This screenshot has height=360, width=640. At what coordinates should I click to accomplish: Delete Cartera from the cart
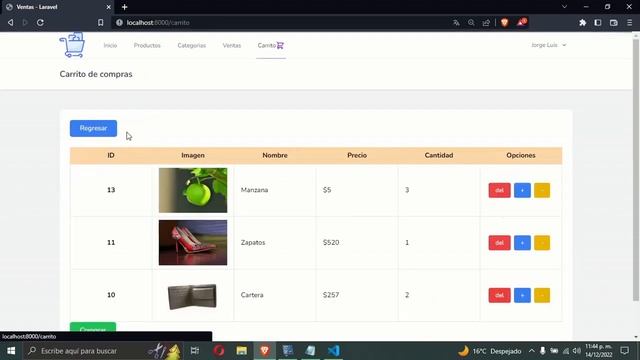pyautogui.click(x=499, y=295)
